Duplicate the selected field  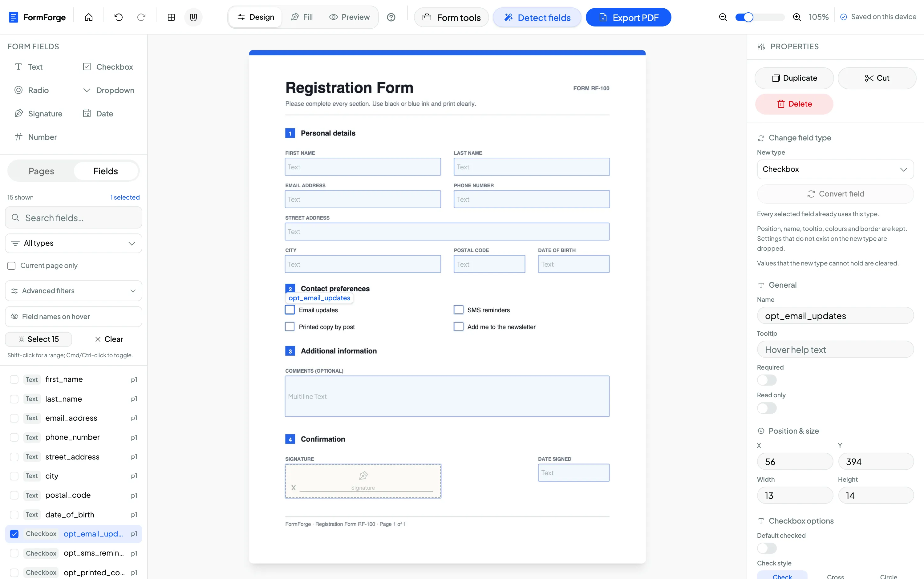click(794, 78)
